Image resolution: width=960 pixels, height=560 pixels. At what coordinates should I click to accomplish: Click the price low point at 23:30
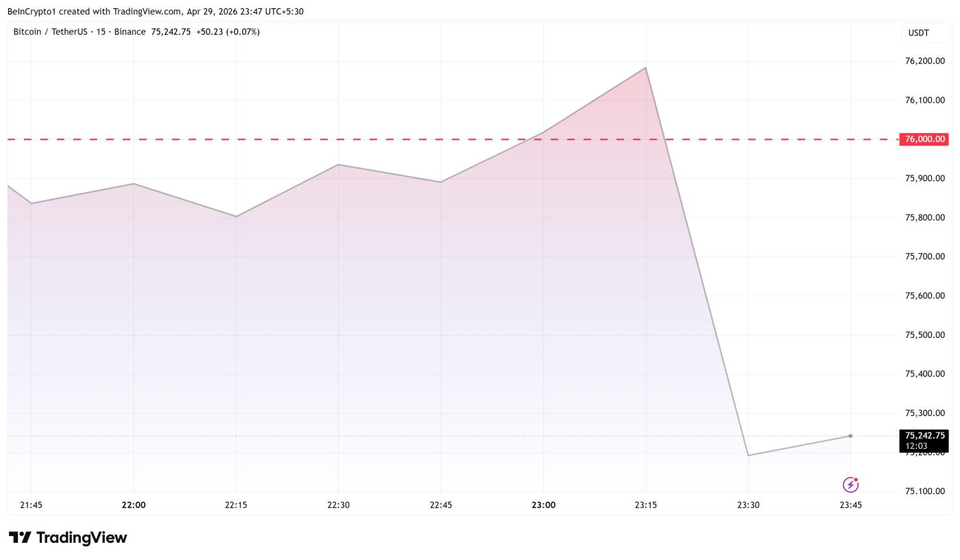[x=748, y=455]
